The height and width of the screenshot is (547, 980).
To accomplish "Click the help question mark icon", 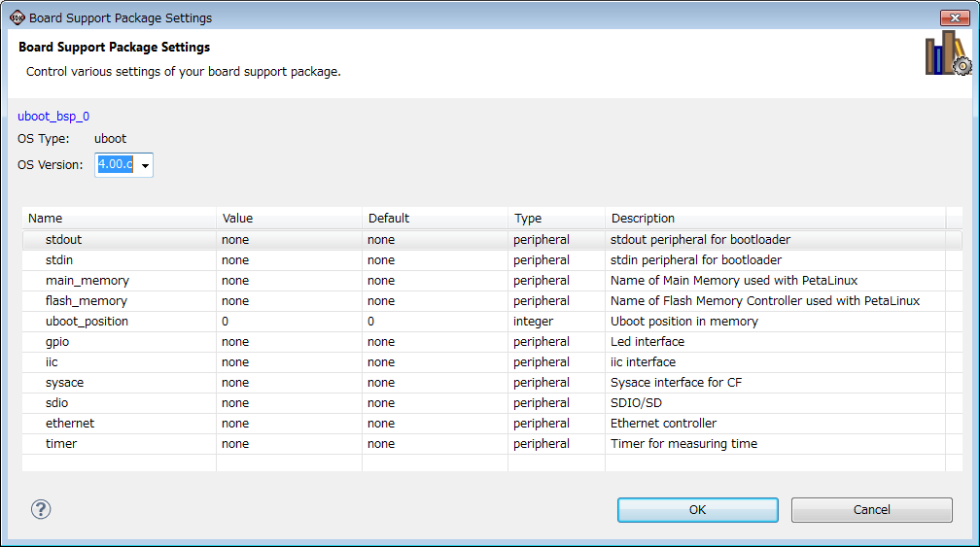I will pyautogui.click(x=41, y=509).
